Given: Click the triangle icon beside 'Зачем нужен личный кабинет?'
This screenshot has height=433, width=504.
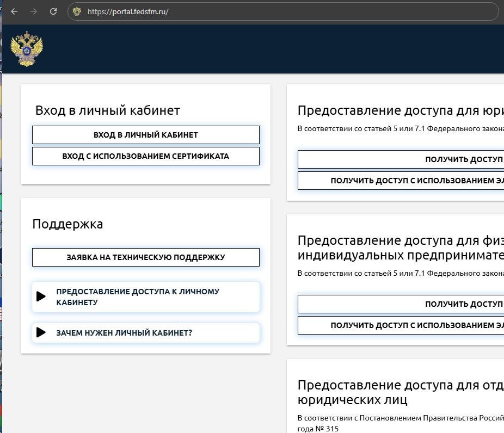Looking at the screenshot, I should point(41,332).
